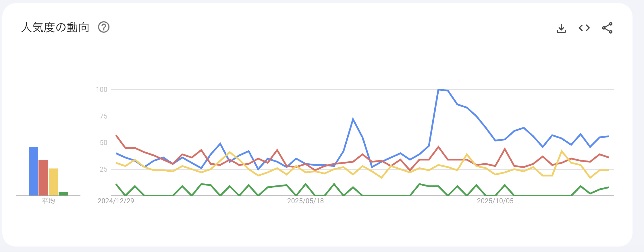This screenshot has width=644, height=252.
Task: Click the 平均 label below the bars
Action: [x=48, y=201]
